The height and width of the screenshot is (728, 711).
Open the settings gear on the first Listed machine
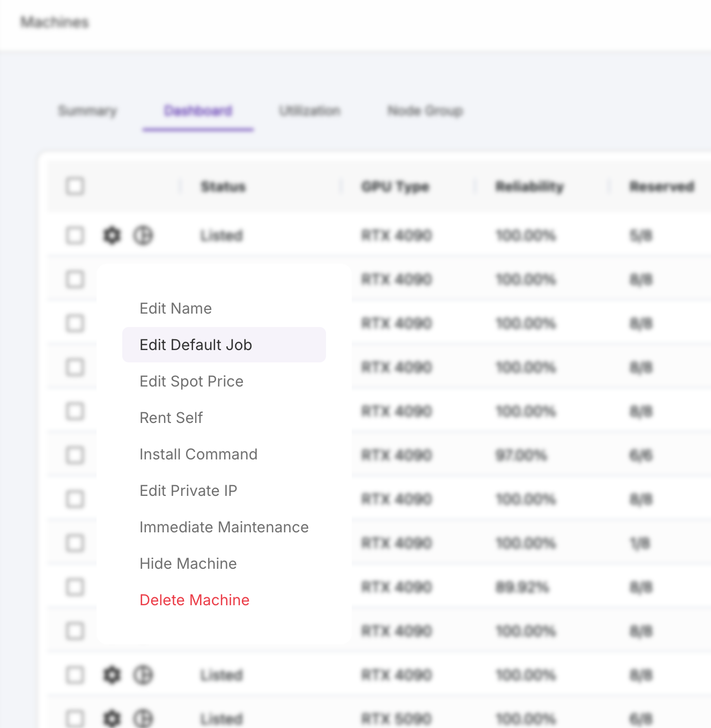112,235
